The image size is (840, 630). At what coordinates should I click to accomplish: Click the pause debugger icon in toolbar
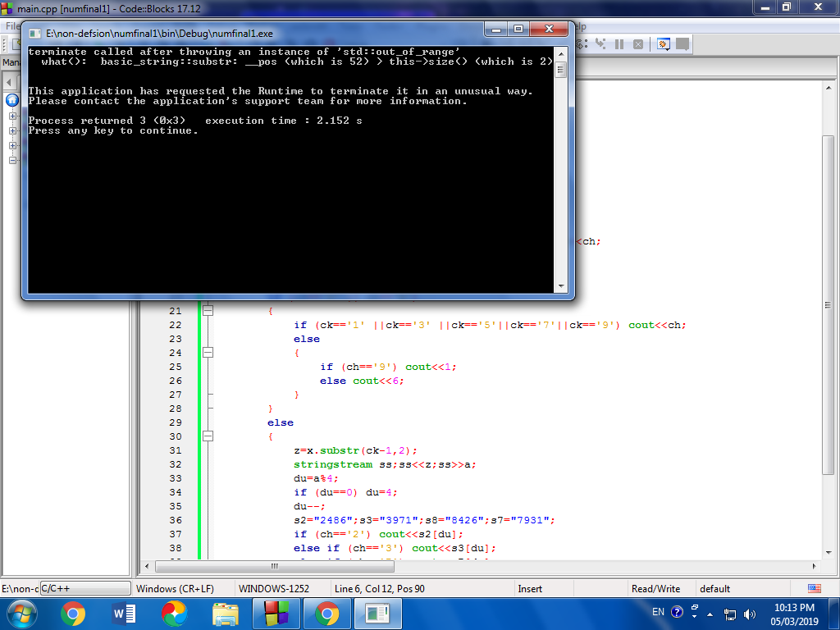619,44
